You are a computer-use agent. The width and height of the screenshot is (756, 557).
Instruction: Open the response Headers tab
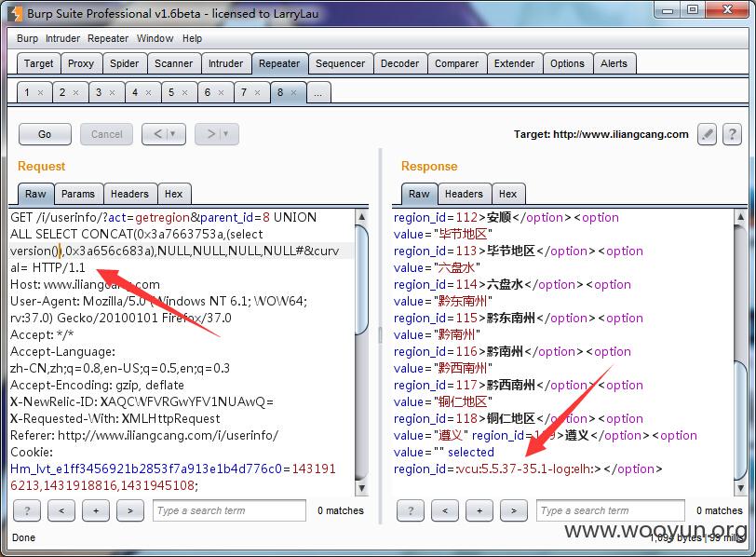click(464, 194)
